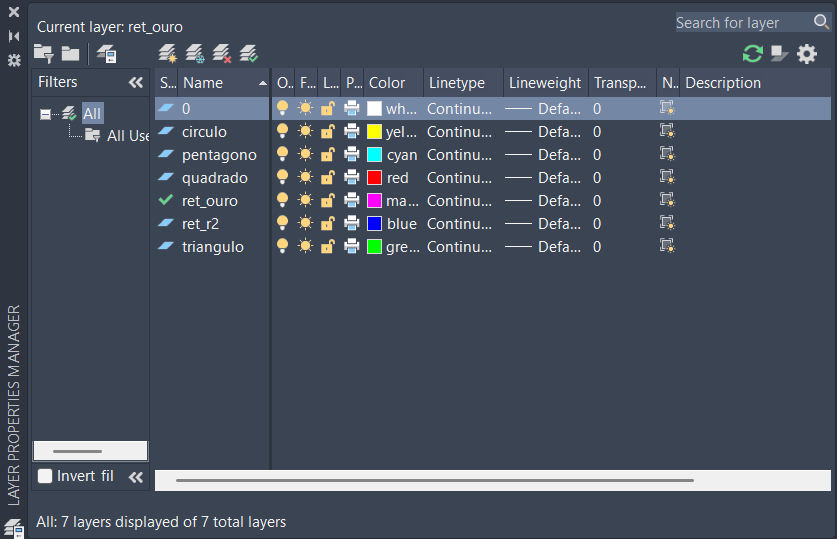Click the Set Current layer icon
The height and width of the screenshot is (539, 837).
point(249,53)
